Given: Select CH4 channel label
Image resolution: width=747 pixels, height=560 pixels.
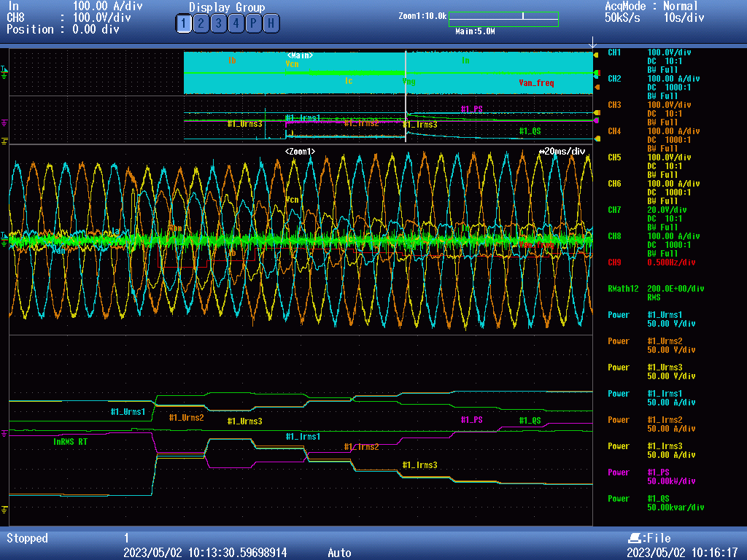Looking at the screenshot, I should pyautogui.click(x=614, y=131).
